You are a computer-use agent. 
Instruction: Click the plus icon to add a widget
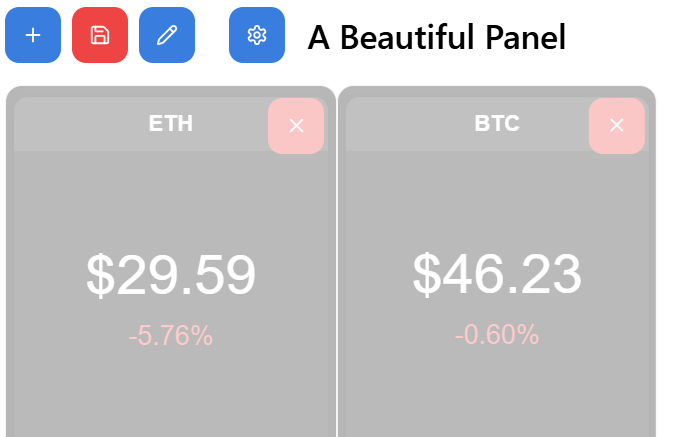33,35
